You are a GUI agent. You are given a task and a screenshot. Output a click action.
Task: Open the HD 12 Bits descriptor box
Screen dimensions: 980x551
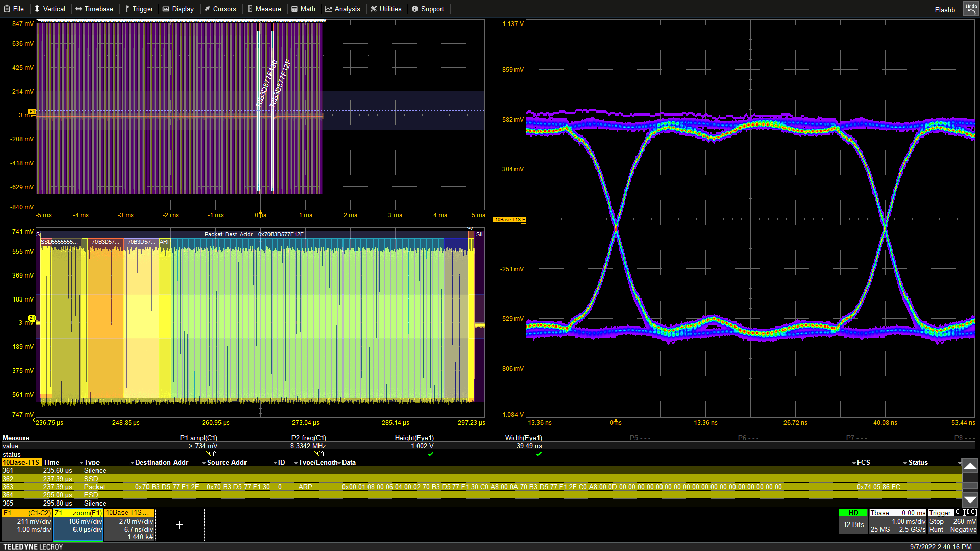point(853,521)
